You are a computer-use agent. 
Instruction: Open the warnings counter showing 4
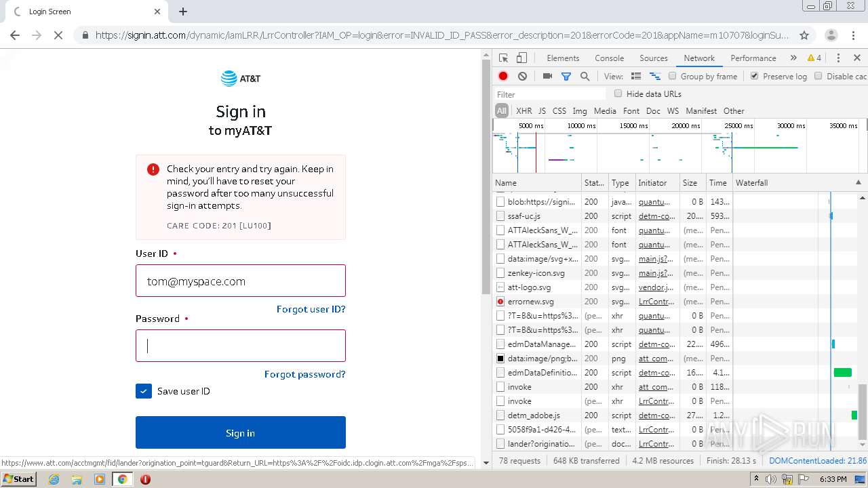pyautogui.click(x=814, y=58)
